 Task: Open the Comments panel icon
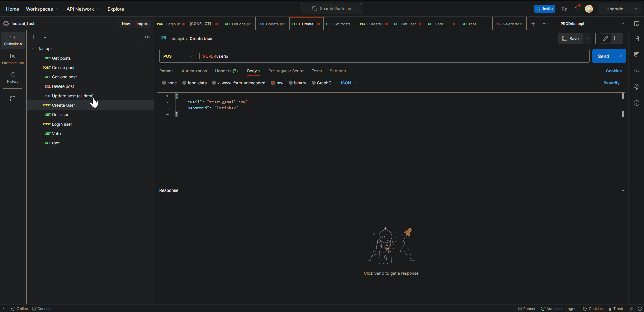tap(636, 55)
